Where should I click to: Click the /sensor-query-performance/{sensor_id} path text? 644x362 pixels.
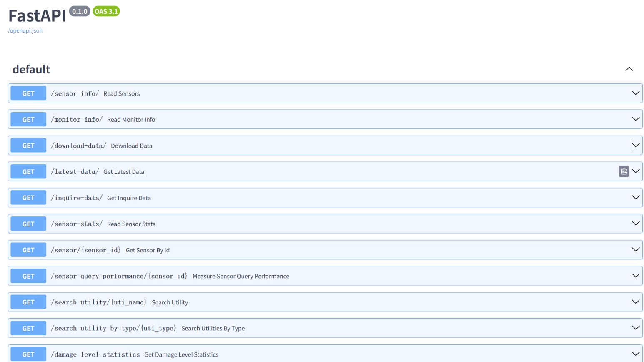coord(119,276)
